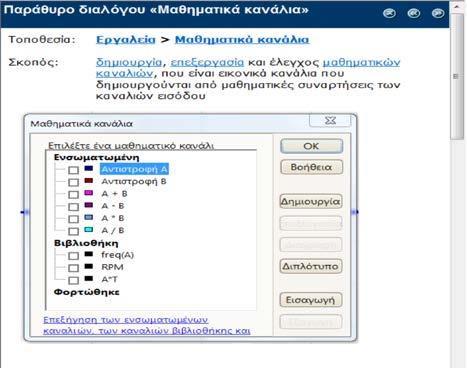Screen dimensions: 467x368
Task: Close the Μαθηματικά κανάλια dialog with X
Action: [330, 120]
